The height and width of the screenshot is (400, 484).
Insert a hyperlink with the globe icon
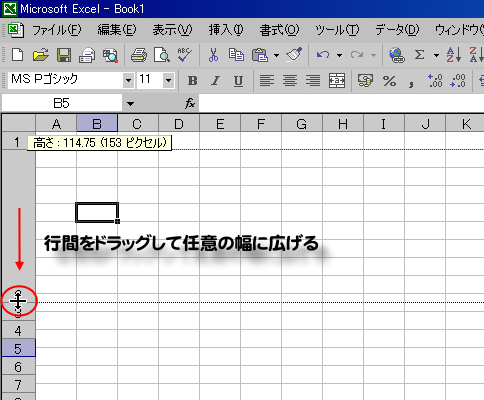[397, 55]
